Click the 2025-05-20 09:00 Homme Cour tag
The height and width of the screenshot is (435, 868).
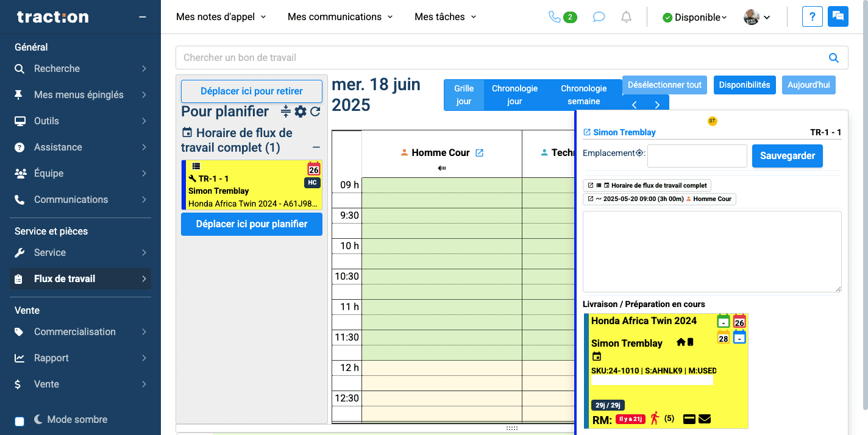(x=660, y=199)
